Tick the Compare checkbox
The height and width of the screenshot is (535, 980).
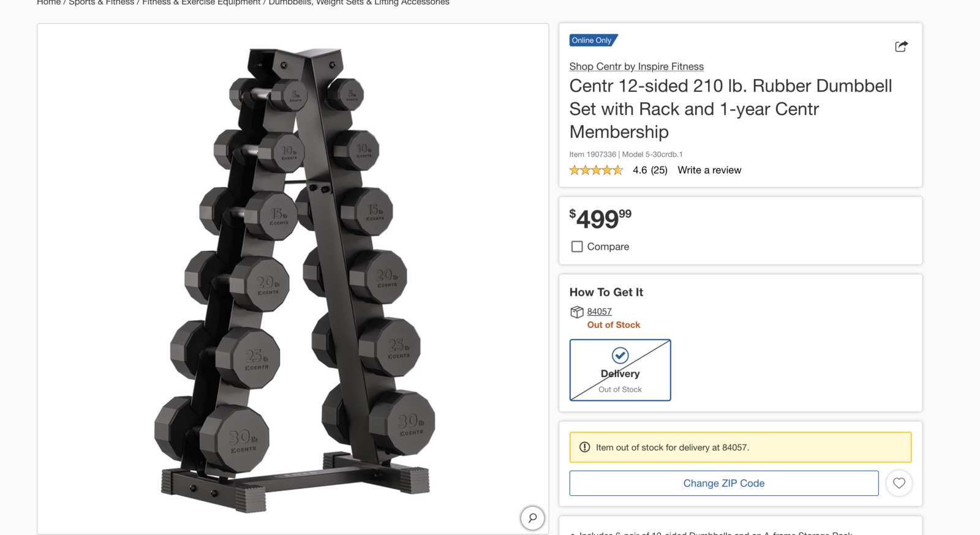pos(577,247)
